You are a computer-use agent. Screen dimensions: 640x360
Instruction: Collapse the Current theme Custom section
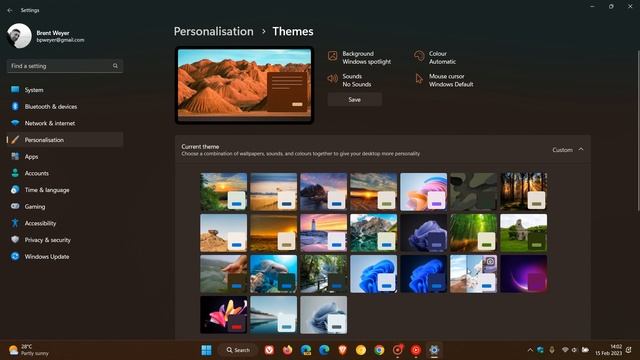click(581, 150)
